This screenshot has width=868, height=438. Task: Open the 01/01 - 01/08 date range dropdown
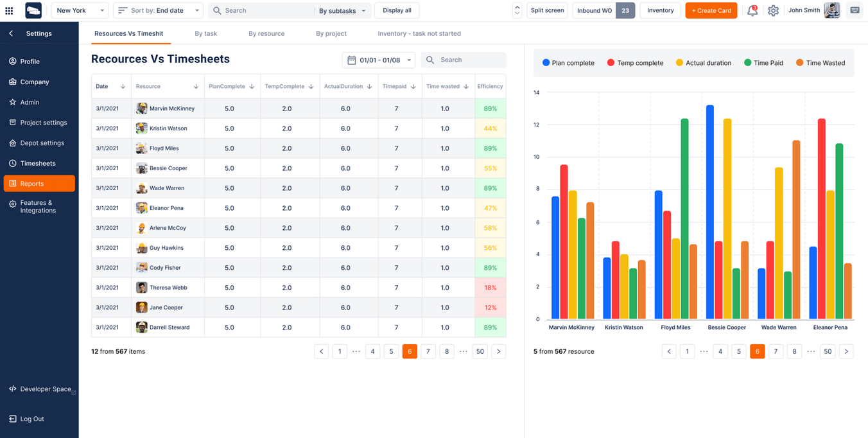click(x=378, y=60)
